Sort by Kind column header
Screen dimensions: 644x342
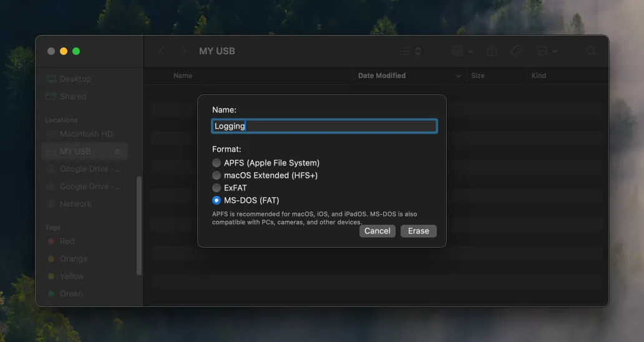[x=539, y=76]
